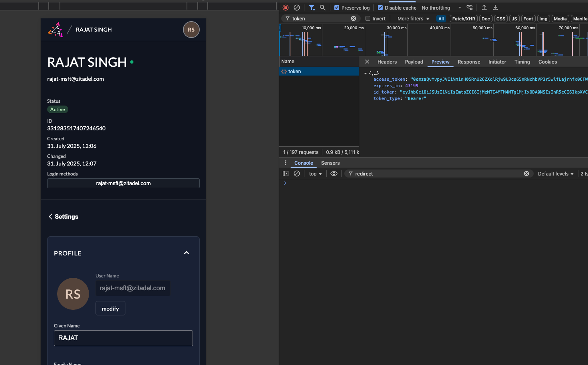Viewport: 588px width, 365px height.
Task: Open the Initiator tab
Action: pos(497,62)
